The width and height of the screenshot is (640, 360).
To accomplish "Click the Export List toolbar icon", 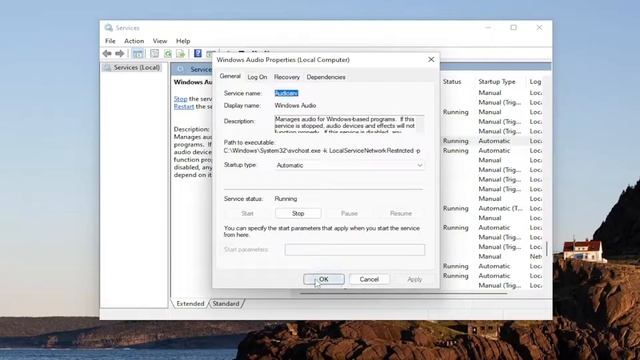I will click(180, 53).
